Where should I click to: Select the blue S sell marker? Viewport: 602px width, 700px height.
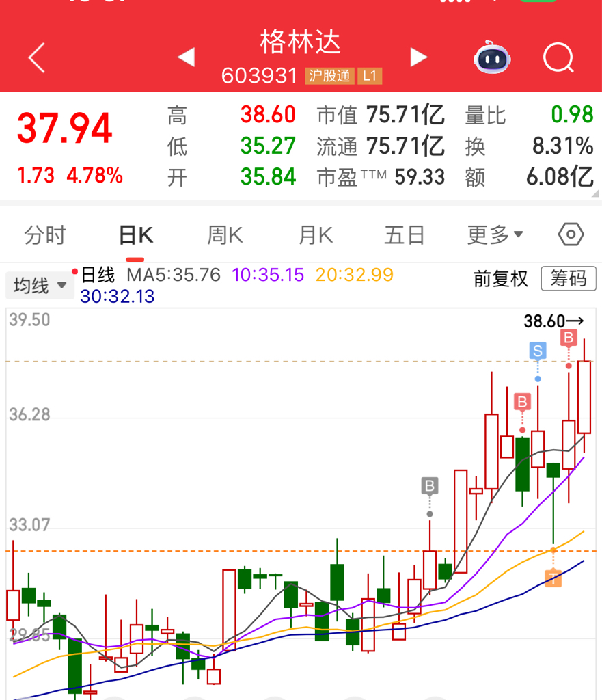[x=538, y=351]
